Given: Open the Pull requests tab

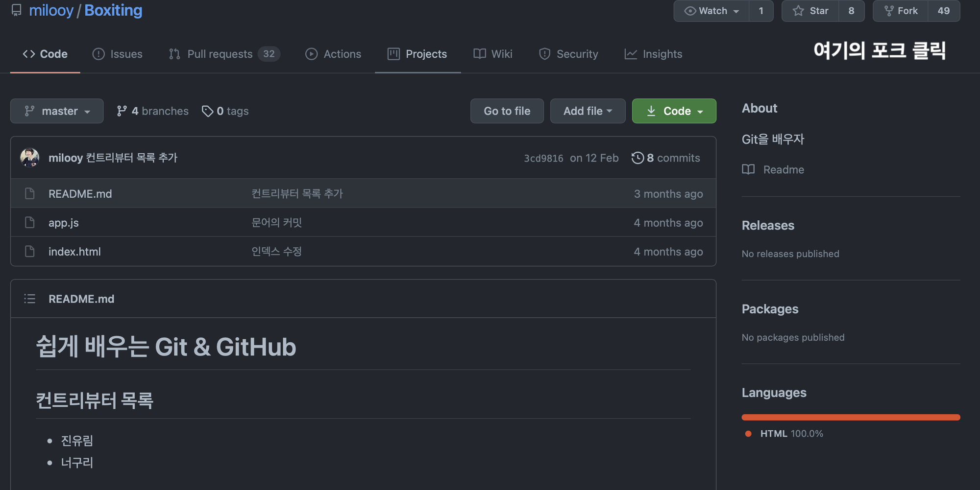Looking at the screenshot, I should click(224, 54).
